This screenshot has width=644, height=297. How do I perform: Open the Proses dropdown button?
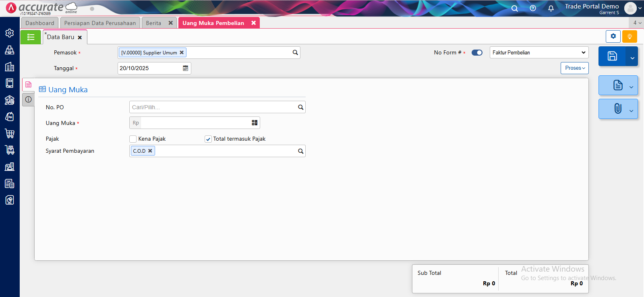click(x=574, y=68)
